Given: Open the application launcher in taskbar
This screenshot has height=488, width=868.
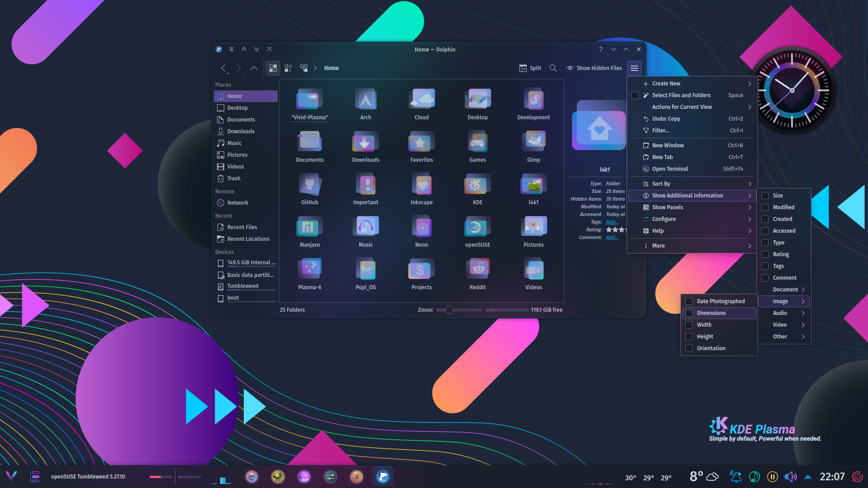Looking at the screenshot, I should [x=11, y=476].
